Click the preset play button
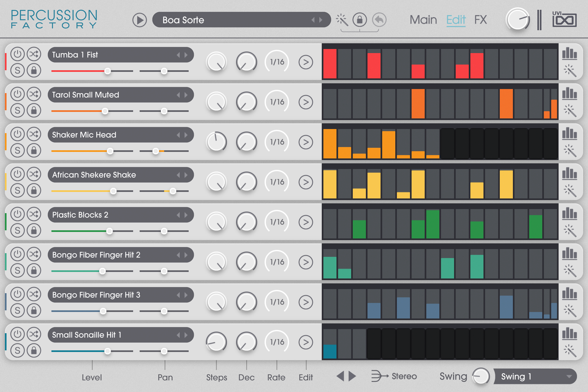Viewport: 588px width, 392px height. (139, 20)
